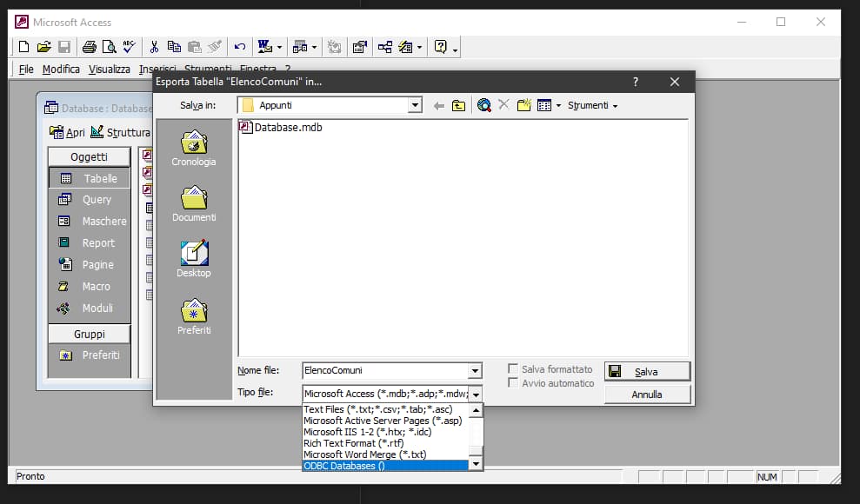Open Documenti in places bar
Viewport: 860px width, 504px height.
(x=194, y=204)
